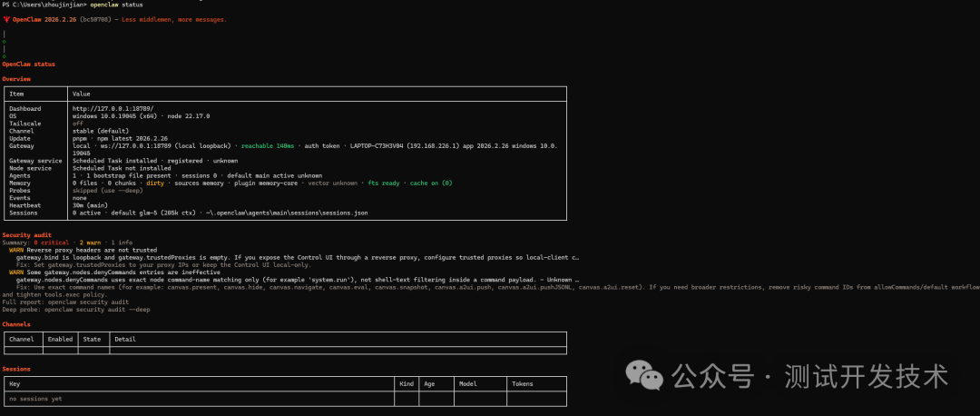Screen dimensions: 980x416
Task: Click the 'OS' row label
Action: pos(13,116)
